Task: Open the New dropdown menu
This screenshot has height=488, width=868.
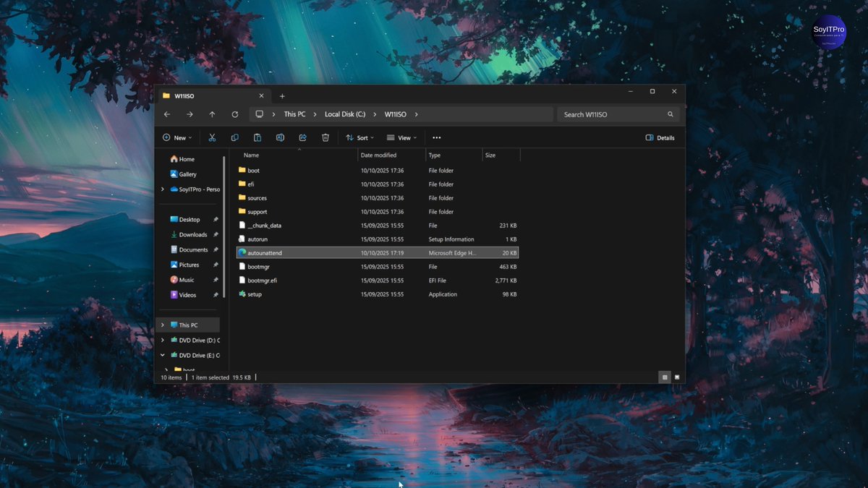Action: pyautogui.click(x=177, y=137)
